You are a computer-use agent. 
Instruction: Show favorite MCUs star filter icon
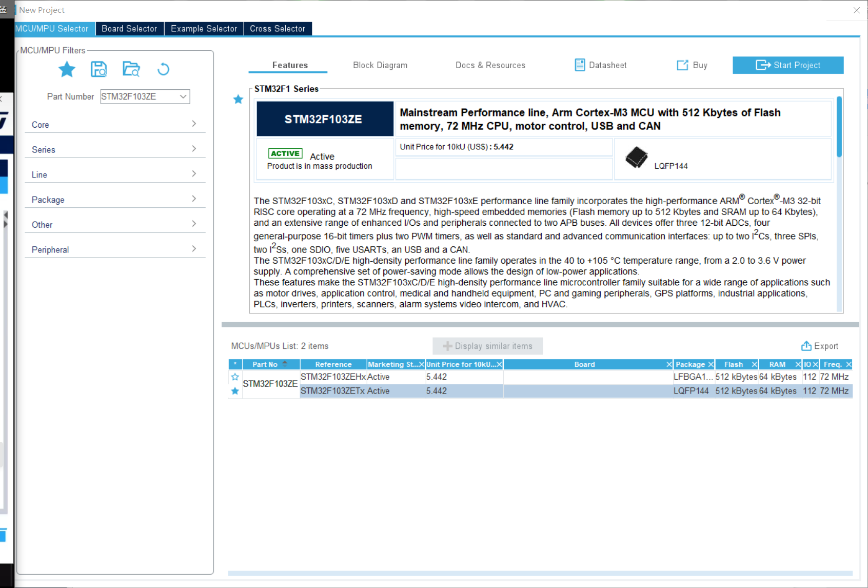[67, 69]
